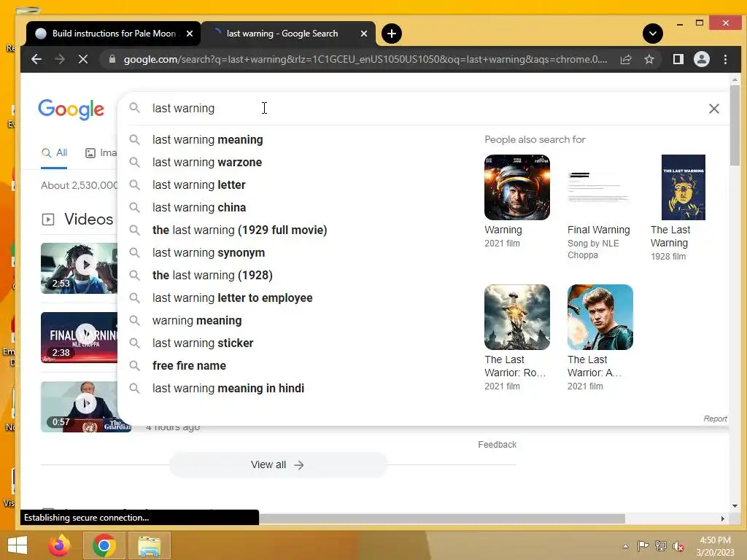The height and width of the screenshot is (560, 747).
Task: Close the Build instructions for Pale Moon tab
Action: tap(190, 34)
